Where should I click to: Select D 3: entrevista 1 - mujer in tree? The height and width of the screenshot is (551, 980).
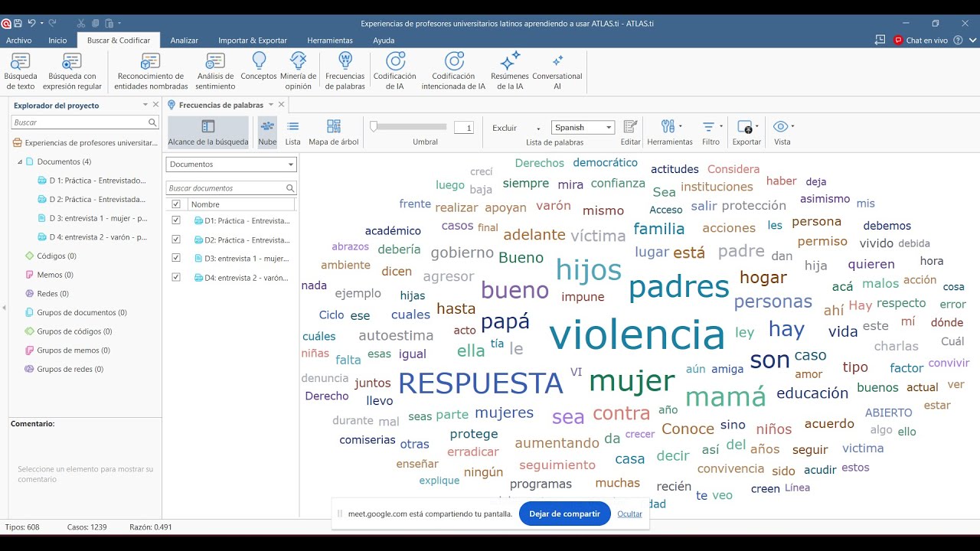tap(92, 218)
